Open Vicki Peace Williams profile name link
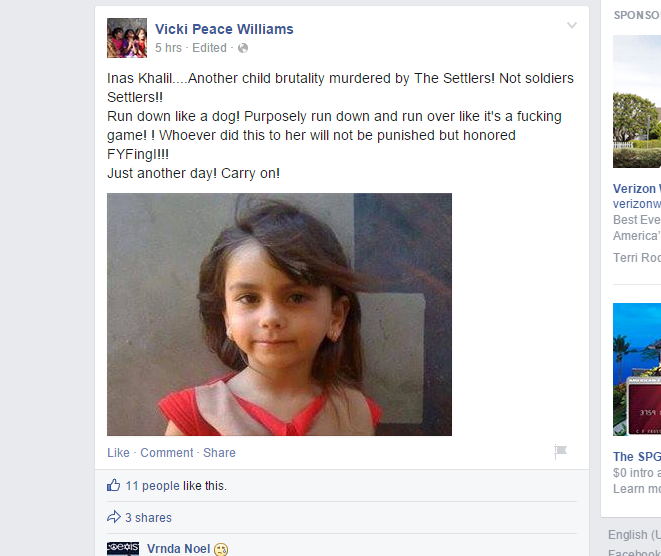 point(224,29)
